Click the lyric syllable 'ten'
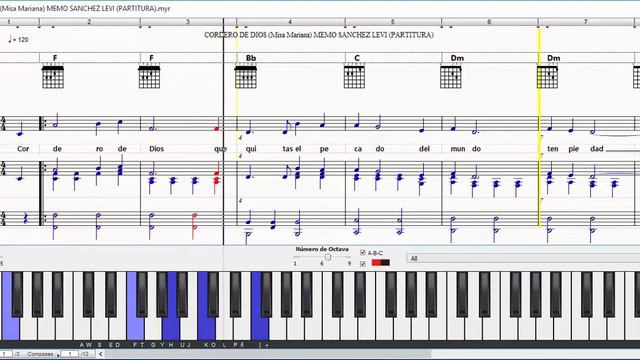The image size is (640, 360). [553, 149]
